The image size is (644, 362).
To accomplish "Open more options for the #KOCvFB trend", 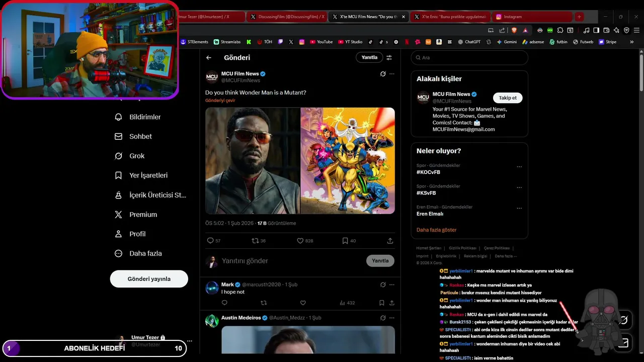I will click(519, 167).
